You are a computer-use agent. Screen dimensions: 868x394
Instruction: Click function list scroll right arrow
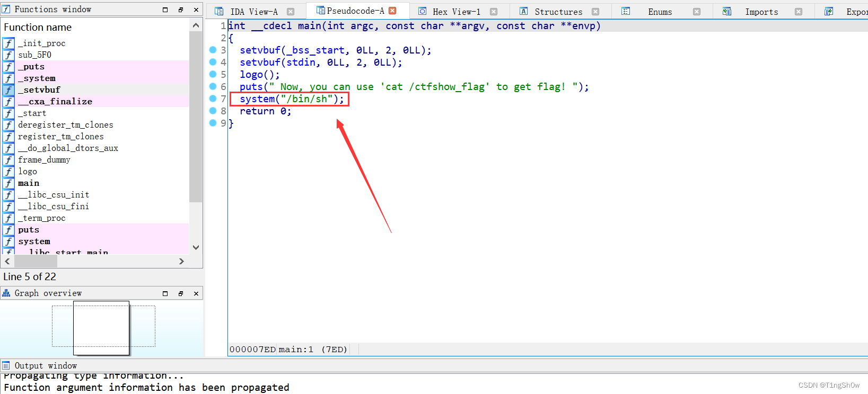[181, 261]
